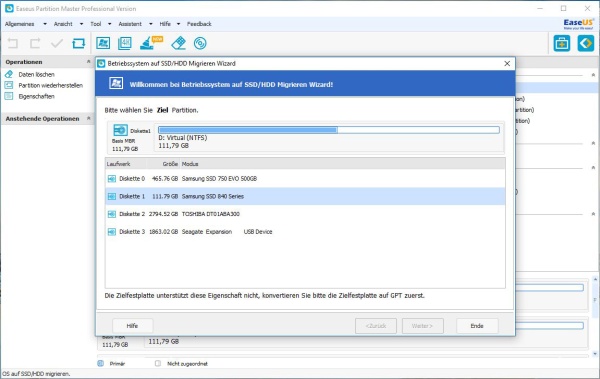The width and height of the screenshot is (600, 379).
Task: Open the Tool menu
Action: (96, 24)
